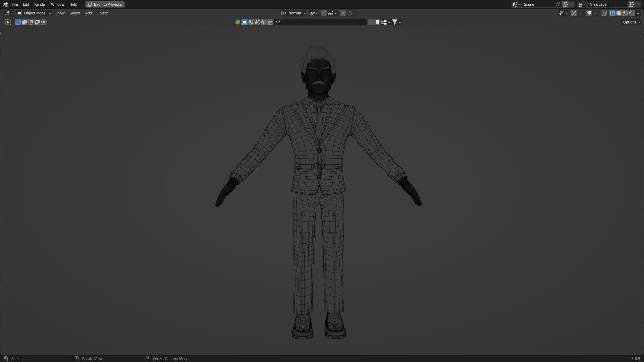The width and height of the screenshot is (644, 362).
Task: Open the view layer browser dropdown
Action: 582,4
